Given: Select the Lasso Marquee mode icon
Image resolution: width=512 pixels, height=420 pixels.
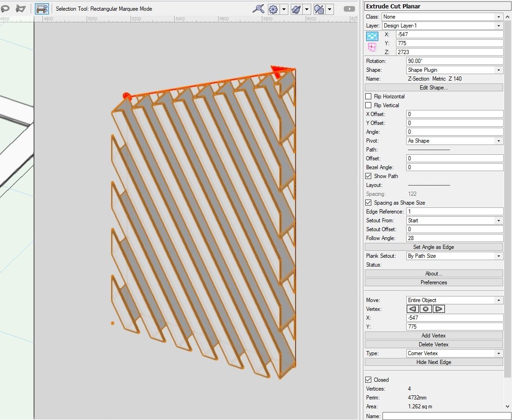Looking at the screenshot, I should pyautogui.click(x=6, y=8).
